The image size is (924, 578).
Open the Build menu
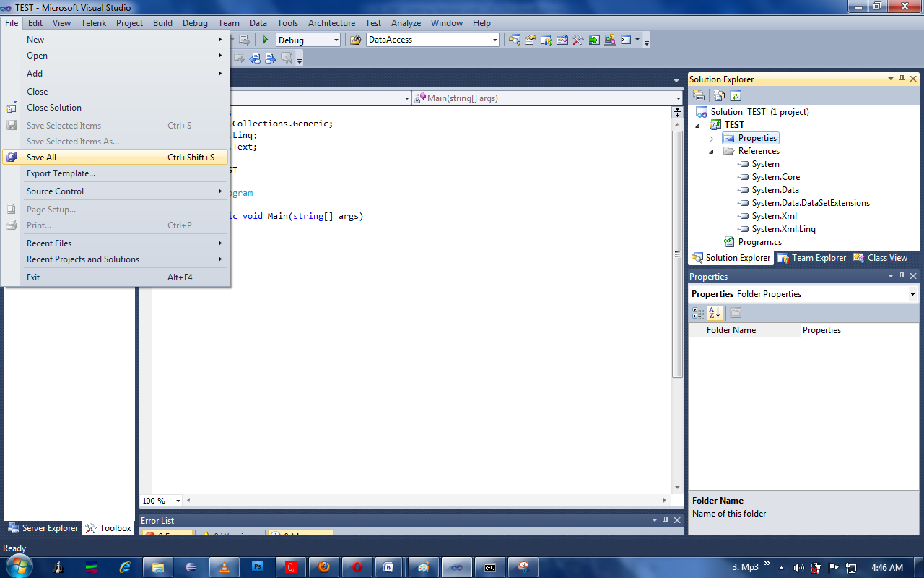[162, 23]
